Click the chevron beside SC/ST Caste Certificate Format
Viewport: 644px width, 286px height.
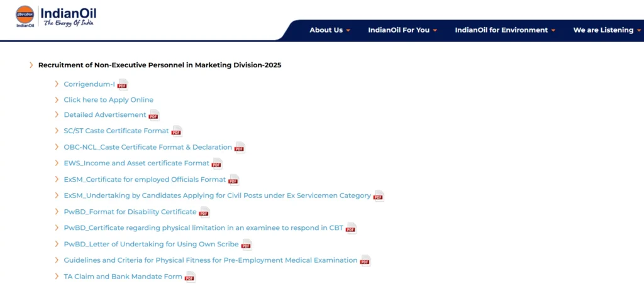click(57, 131)
